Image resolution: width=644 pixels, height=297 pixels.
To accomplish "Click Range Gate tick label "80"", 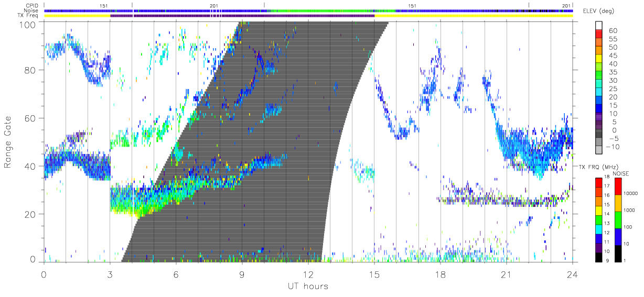I will click(x=30, y=70).
